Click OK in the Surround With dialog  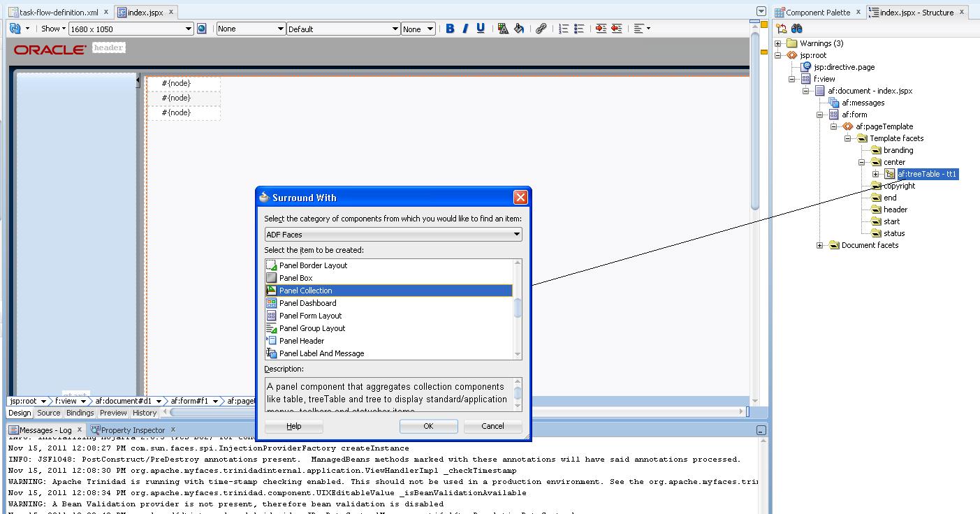pyautogui.click(x=428, y=426)
